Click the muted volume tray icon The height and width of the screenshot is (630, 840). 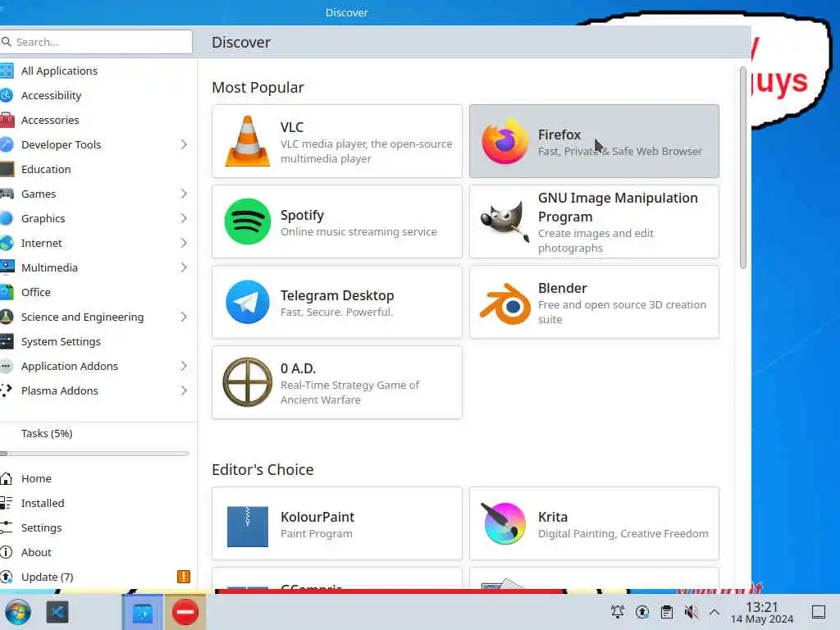click(691, 611)
